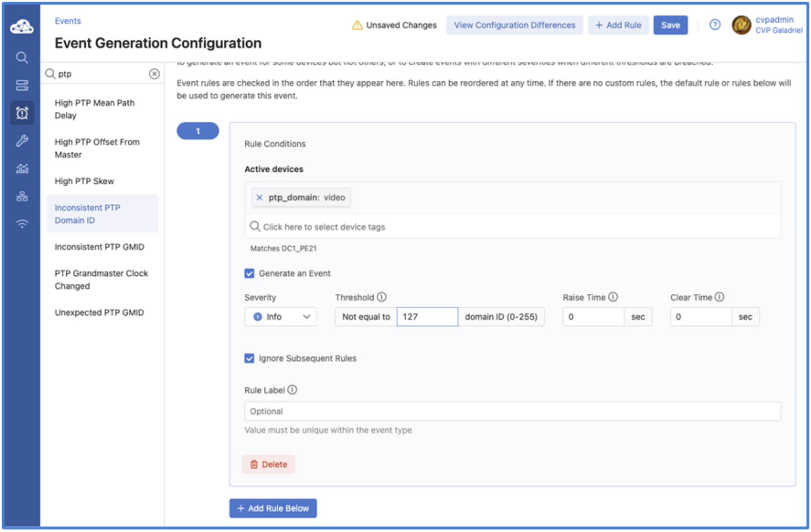The width and height of the screenshot is (811, 532).
Task: Toggle the Ignore Subsequent Rules checkbox
Action: 249,359
